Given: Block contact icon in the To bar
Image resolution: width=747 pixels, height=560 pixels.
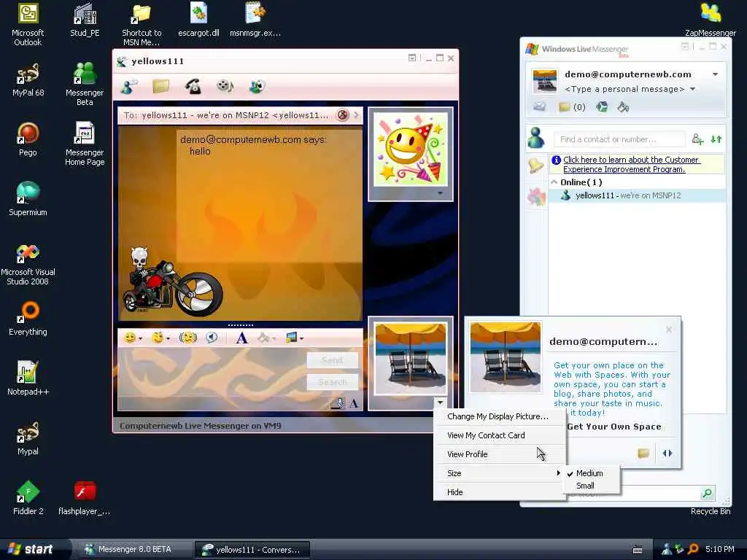Looking at the screenshot, I should 343,115.
